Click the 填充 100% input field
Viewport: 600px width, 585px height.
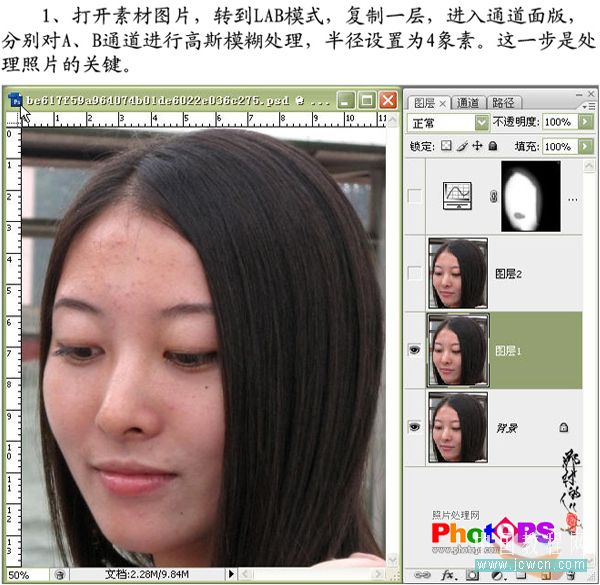(x=560, y=147)
